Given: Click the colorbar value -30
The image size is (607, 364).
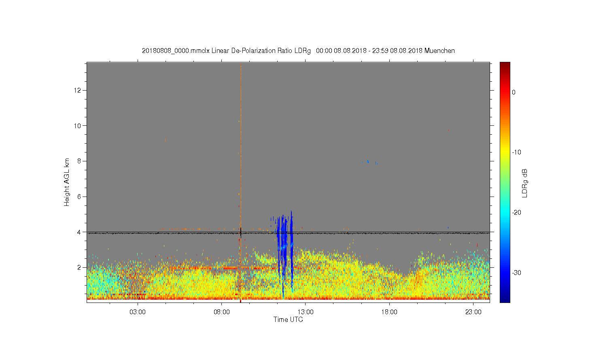Looking at the screenshot, I should (516, 273).
